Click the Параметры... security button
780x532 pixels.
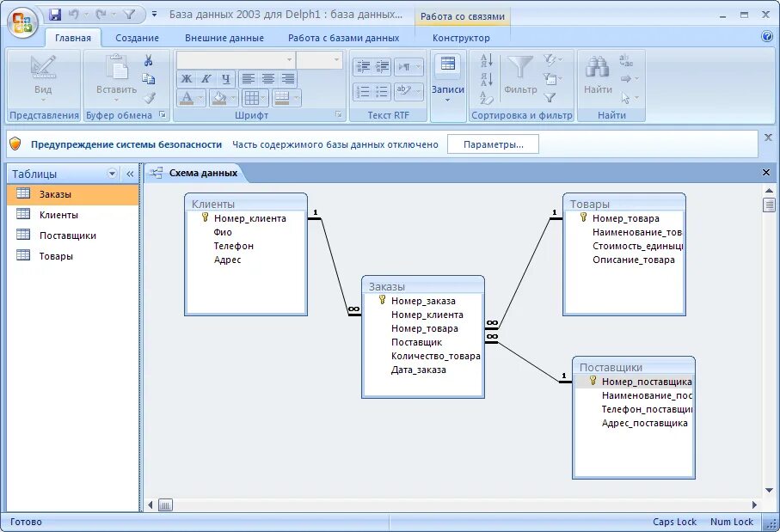pyautogui.click(x=493, y=144)
